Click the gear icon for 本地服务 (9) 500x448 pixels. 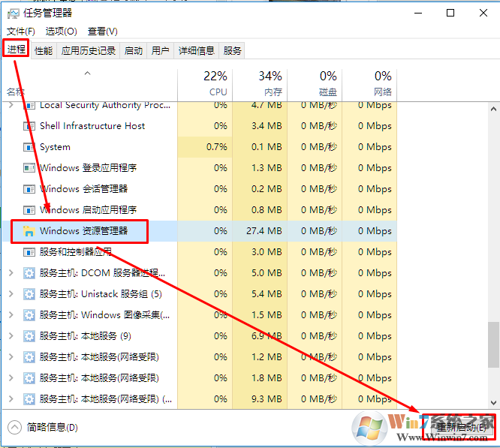29,336
